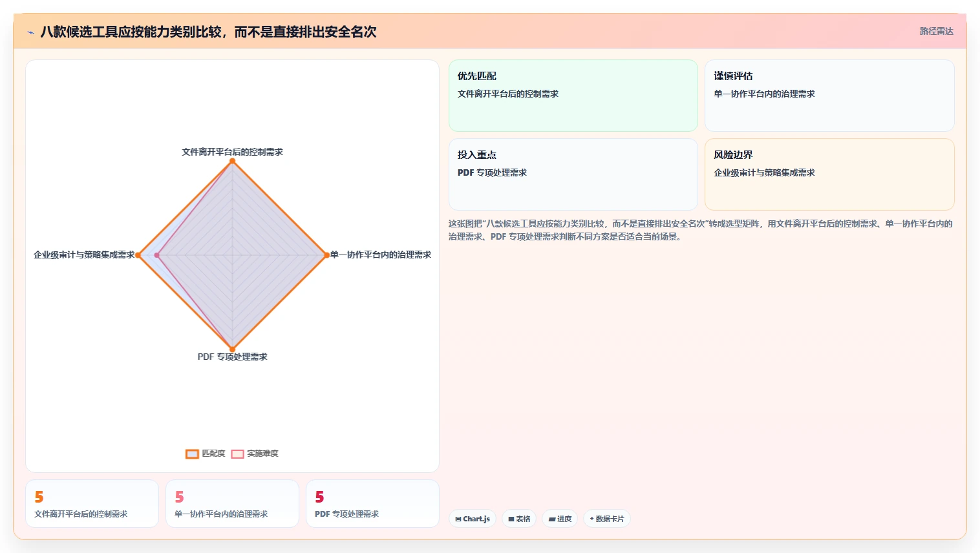Click radar axis label 企业级审计与策略集成需求
This screenshot has width=980, height=553.
pos(84,255)
